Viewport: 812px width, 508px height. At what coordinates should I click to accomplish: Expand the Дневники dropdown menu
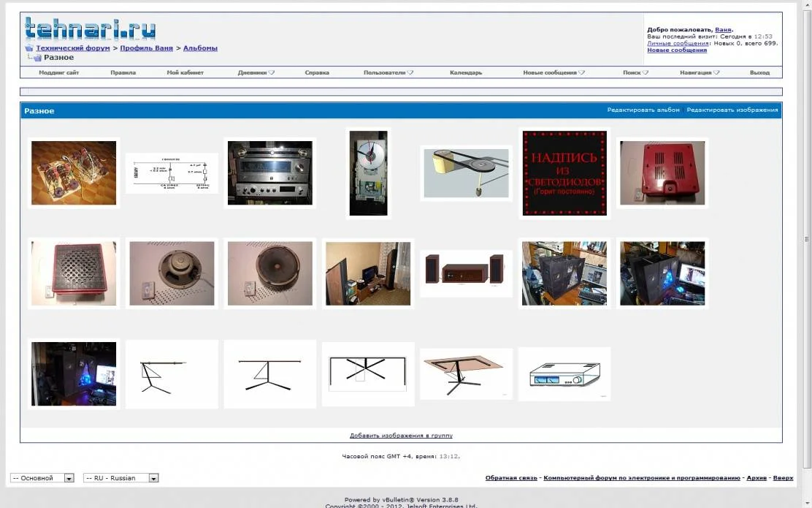(256, 72)
